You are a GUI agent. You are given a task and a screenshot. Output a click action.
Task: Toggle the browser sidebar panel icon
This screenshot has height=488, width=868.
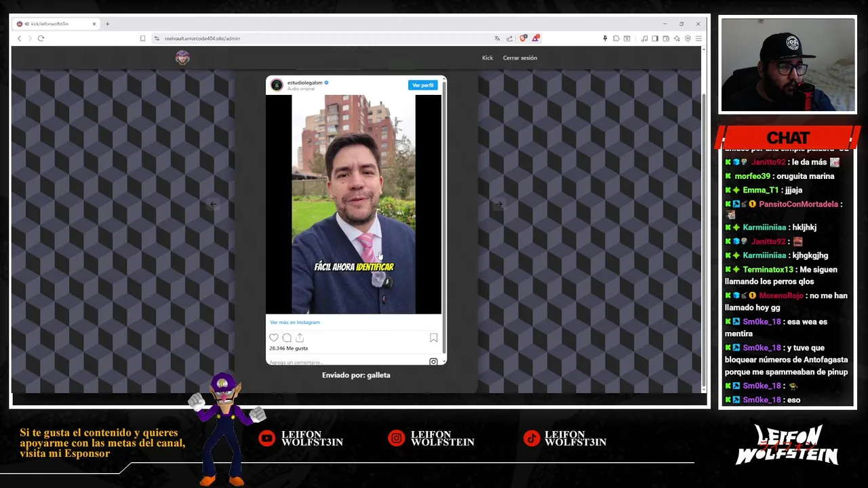point(655,39)
